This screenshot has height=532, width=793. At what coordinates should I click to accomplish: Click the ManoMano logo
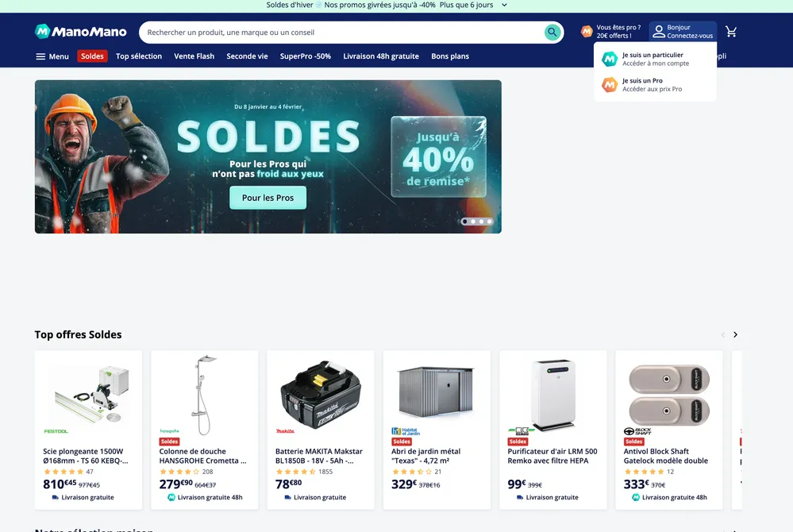[x=81, y=32]
